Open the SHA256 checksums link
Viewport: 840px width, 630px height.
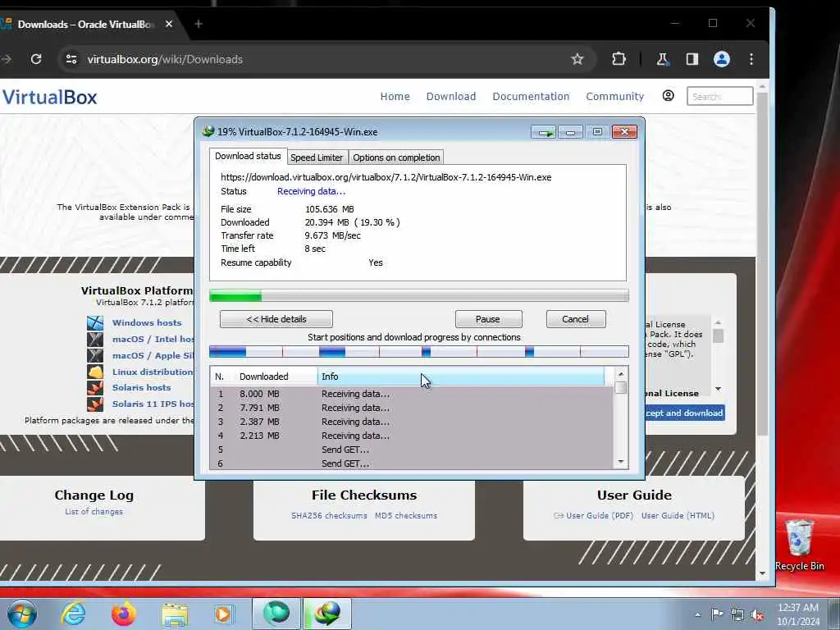[330, 515]
